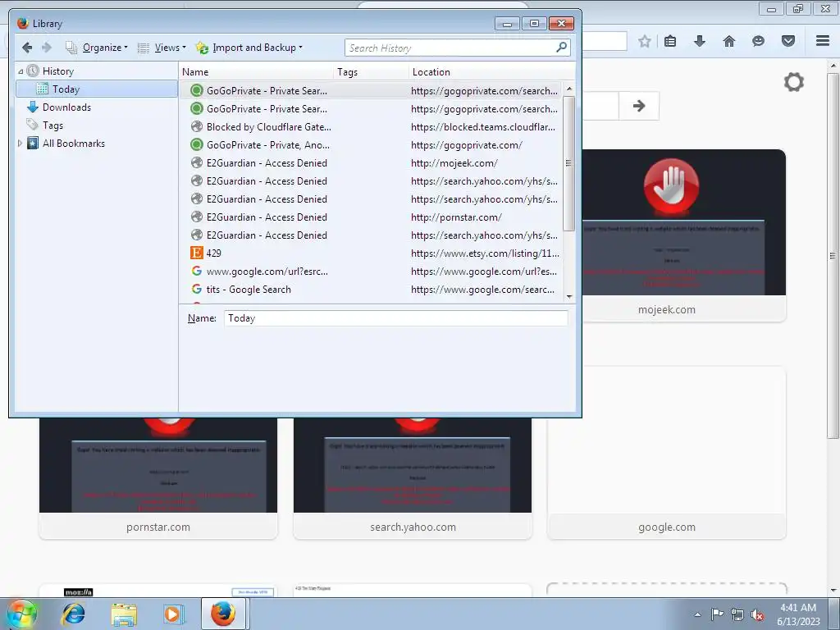The width and height of the screenshot is (840, 630).
Task: Open the google.com tile thumbnail
Action: pyautogui.click(x=666, y=453)
